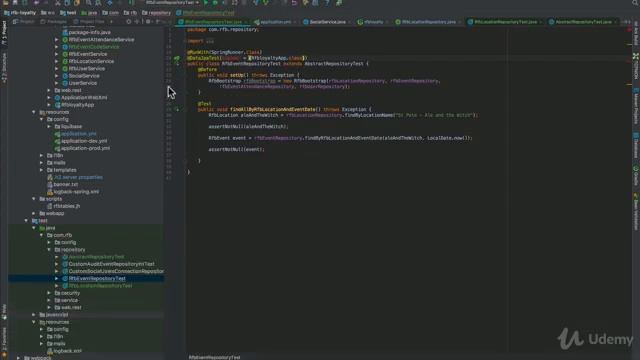Toggle the Project tool window stripe button
Image resolution: width=640 pixels, height=360 pixels.
[4, 34]
